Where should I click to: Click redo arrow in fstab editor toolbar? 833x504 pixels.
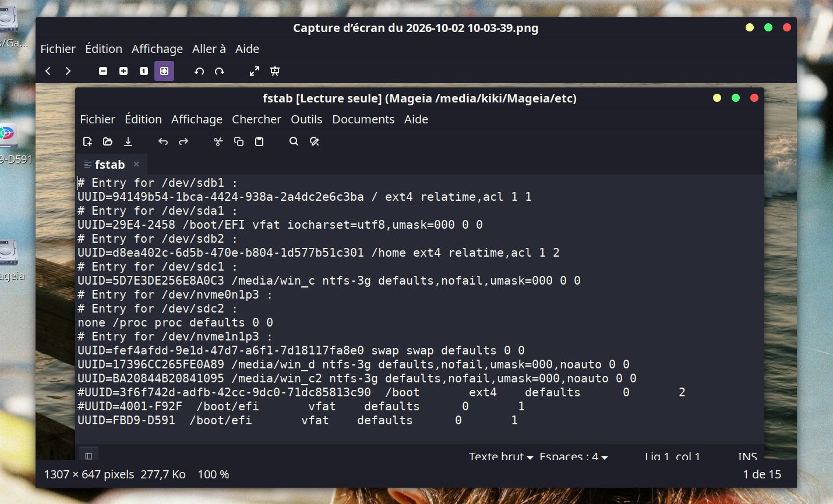pyautogui.click(x=183, y=141)
